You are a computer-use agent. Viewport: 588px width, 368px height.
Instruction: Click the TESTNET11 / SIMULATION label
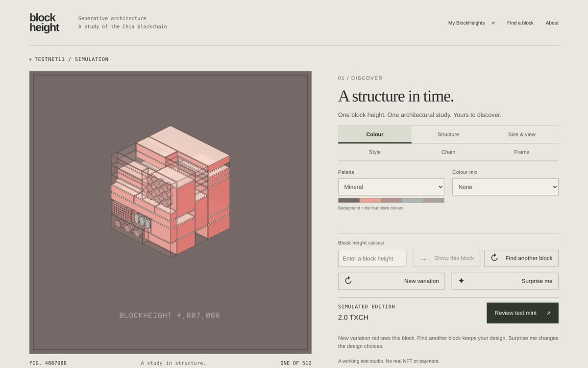pos(72,59)
